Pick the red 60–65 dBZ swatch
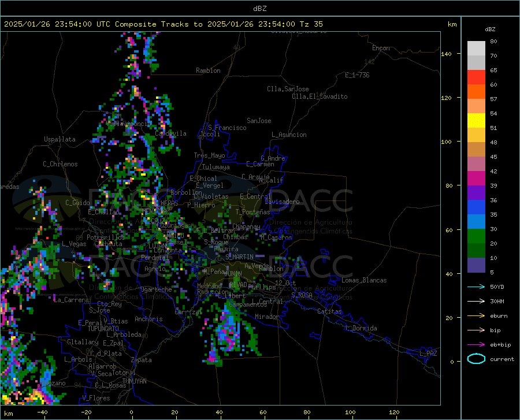Viewport: 520px width, 420px height. [x=476, y=77]
